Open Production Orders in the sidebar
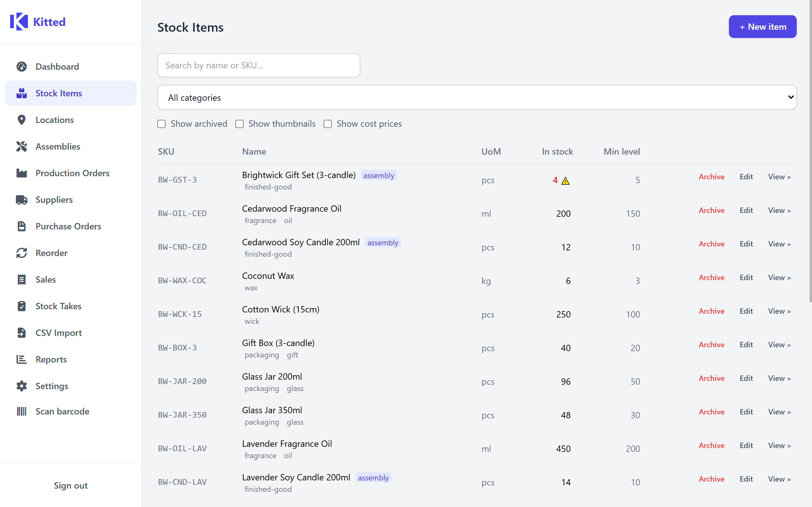 pos(72,173)
